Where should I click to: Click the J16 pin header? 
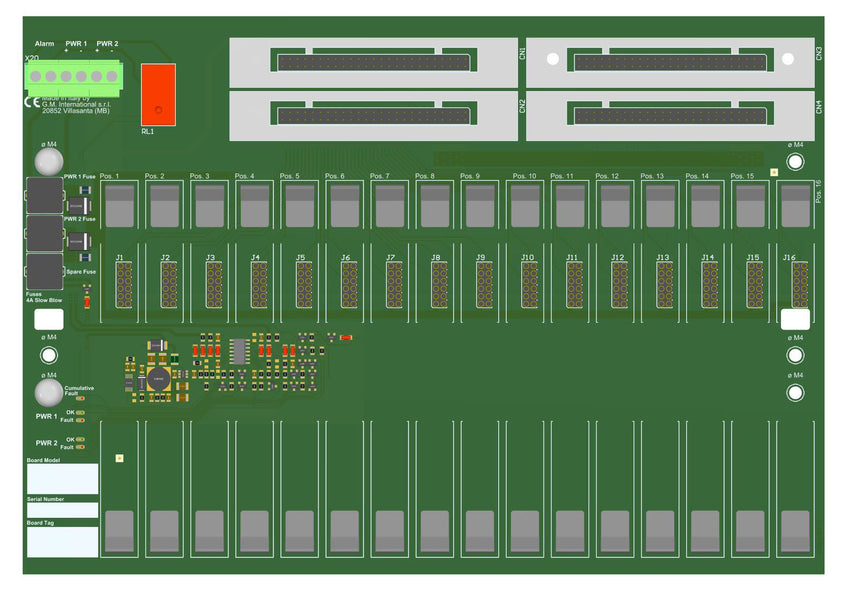pos(799,285)
